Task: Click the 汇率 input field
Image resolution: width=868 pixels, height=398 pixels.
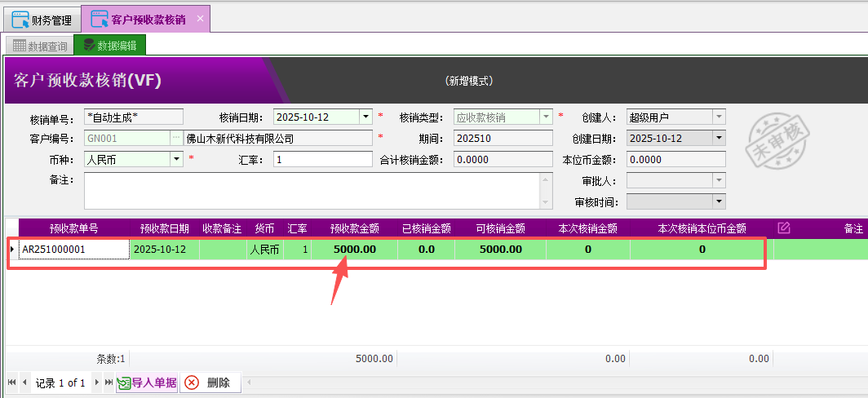Action: 323,160
